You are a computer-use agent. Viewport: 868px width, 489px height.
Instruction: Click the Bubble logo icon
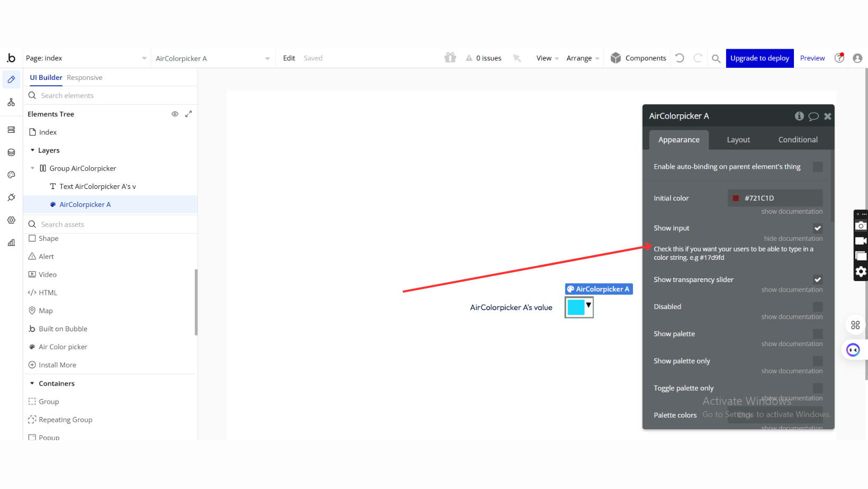coord(11,58)
